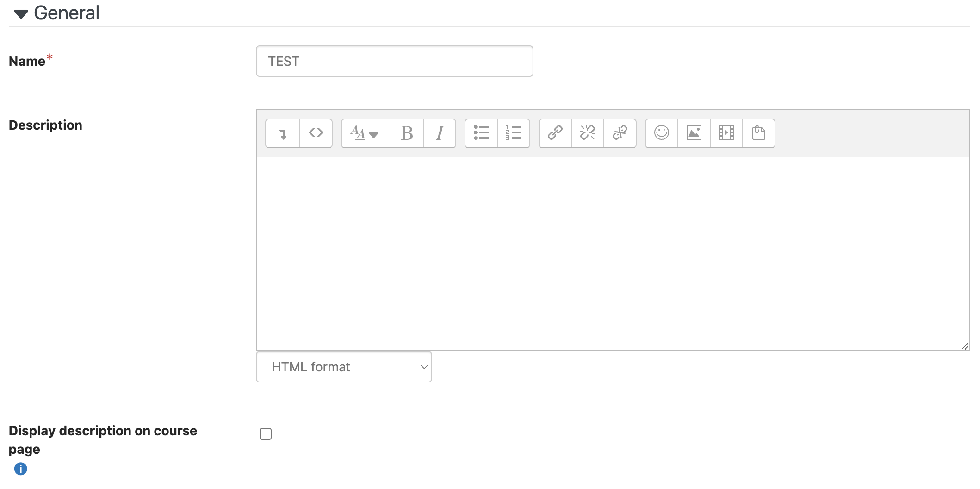Open manage embedded files button
Image resolution: width=980 pixels, height=489 pixels.
click(x=759, y=133)
